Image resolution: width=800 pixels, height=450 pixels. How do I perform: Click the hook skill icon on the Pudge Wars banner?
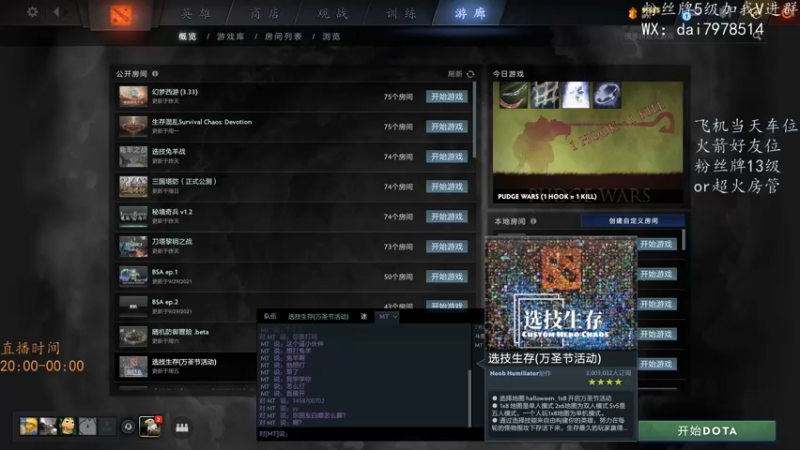pos(513,95)
